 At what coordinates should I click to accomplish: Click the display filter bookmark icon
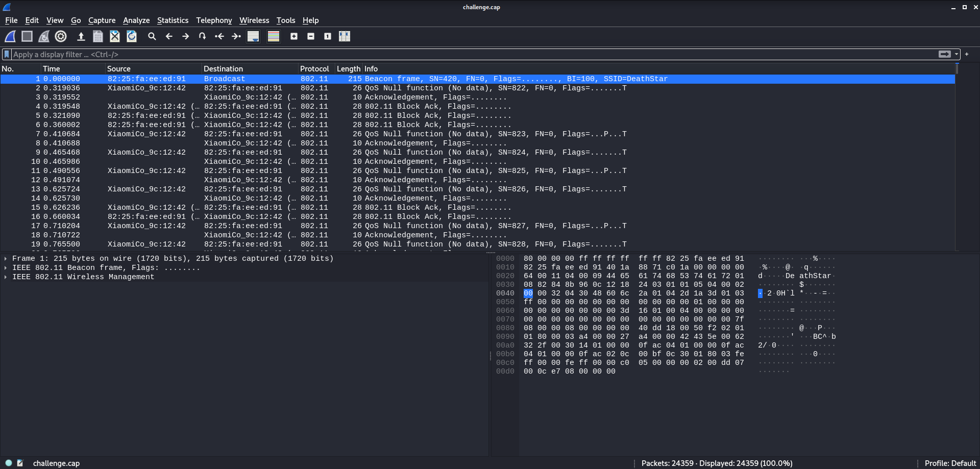[x=7, y=54]
